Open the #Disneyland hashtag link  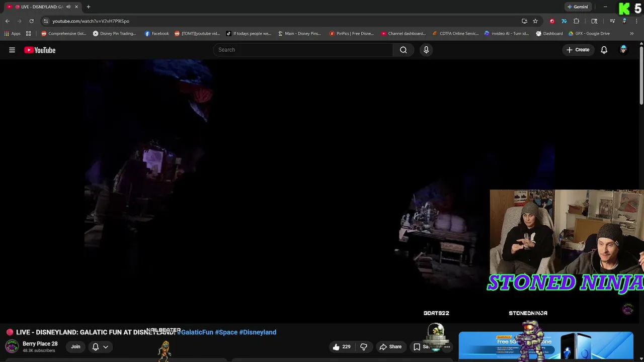point(258,332)
